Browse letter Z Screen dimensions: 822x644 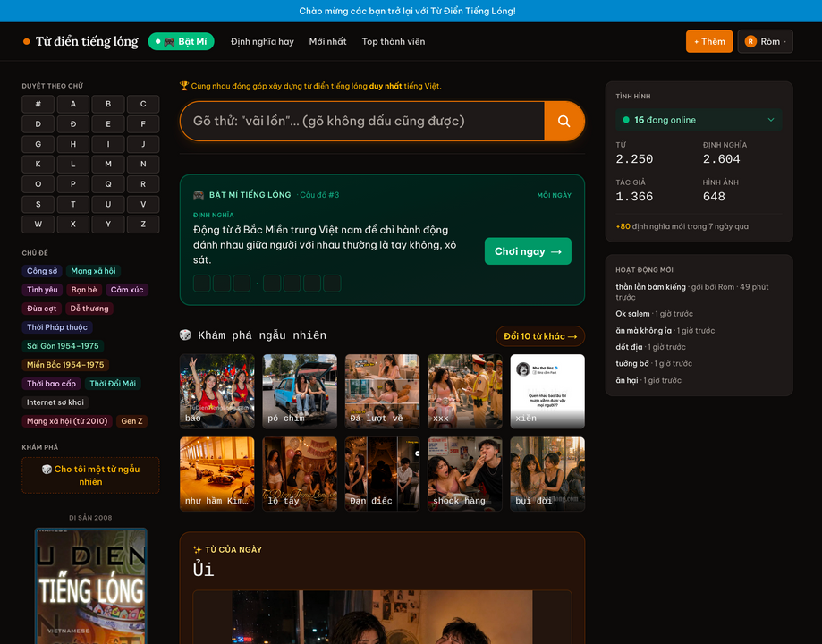tap(143, 224)
